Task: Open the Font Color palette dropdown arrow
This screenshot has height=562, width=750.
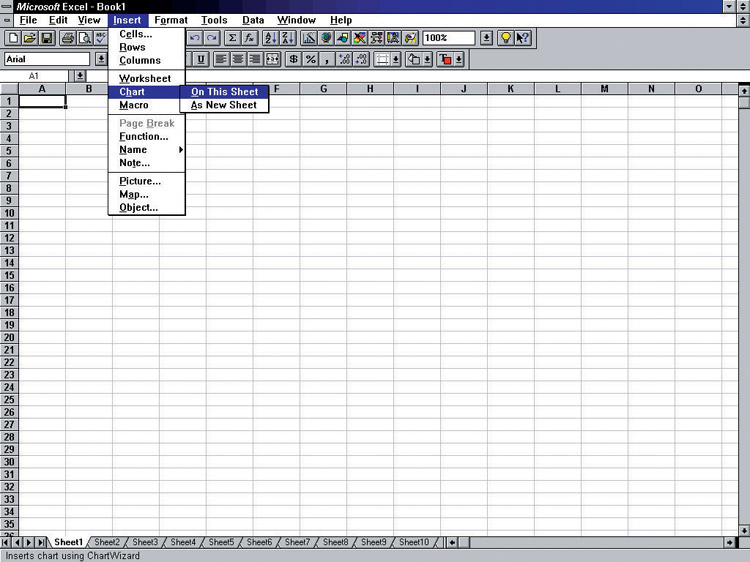Action: [459, 59]
